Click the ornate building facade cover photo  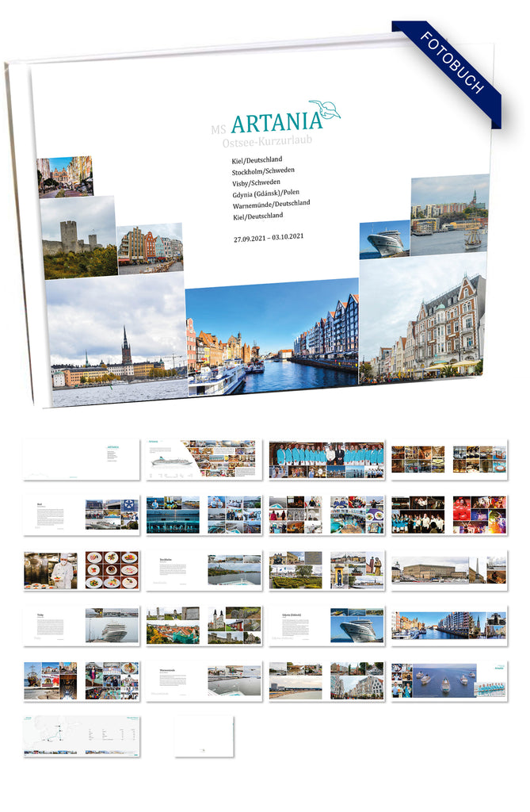[422, 318]
